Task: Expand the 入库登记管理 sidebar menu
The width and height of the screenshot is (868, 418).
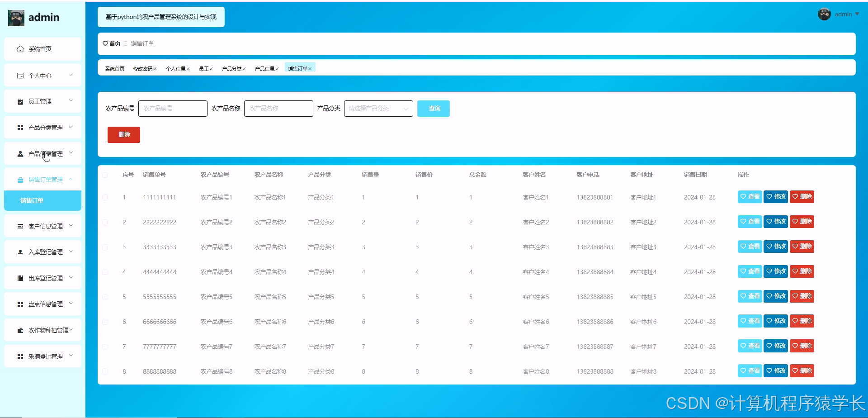Action: 71,252
